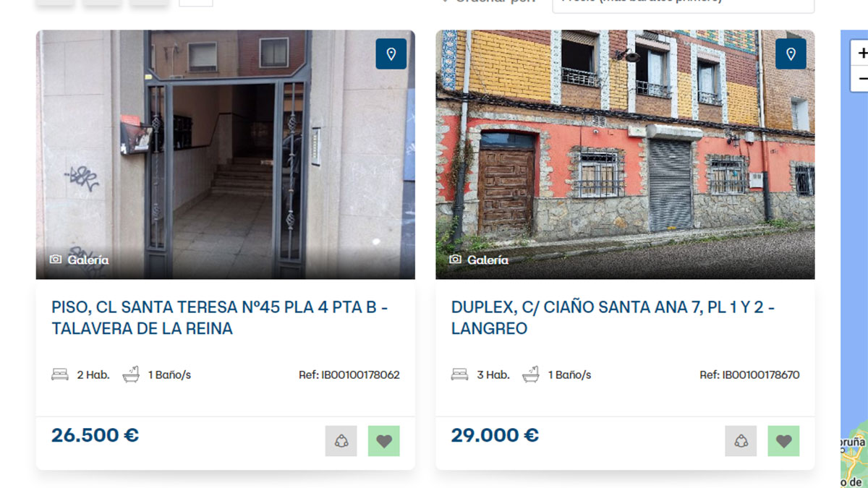The image size is (868, 488).
Task: Show Talavera de la Reina piso on map
Action: coord(391,54)
